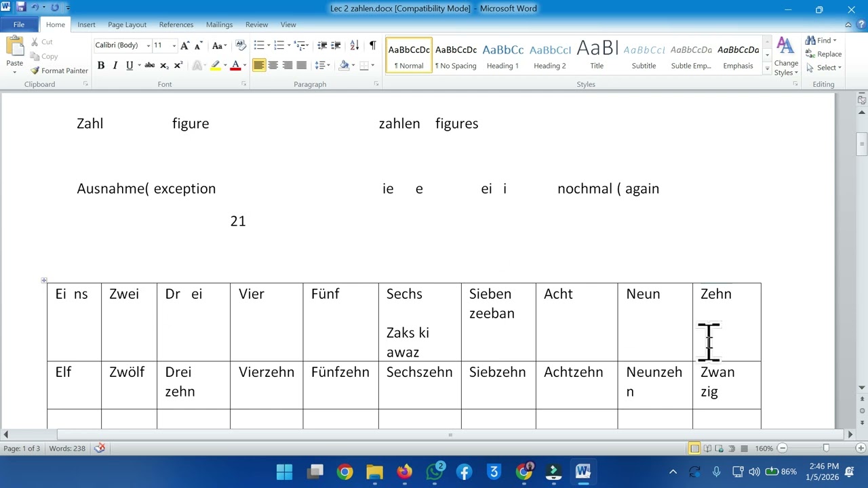Click the Redo icon in Quick Access
Image resolution: width=868 pixels, height=488 pixels.
[x=55, y=8]
